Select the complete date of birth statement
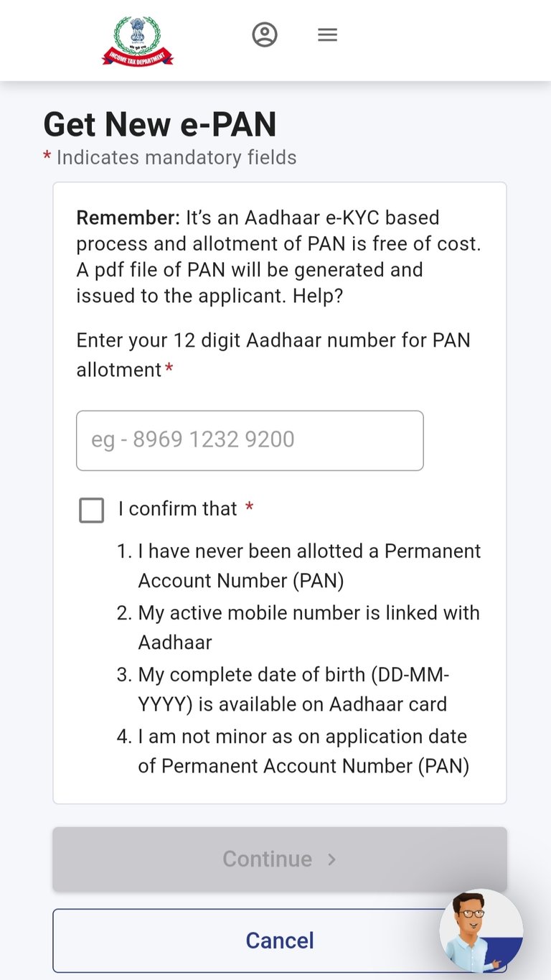This screenshot has width=551, height=980. 283,689
